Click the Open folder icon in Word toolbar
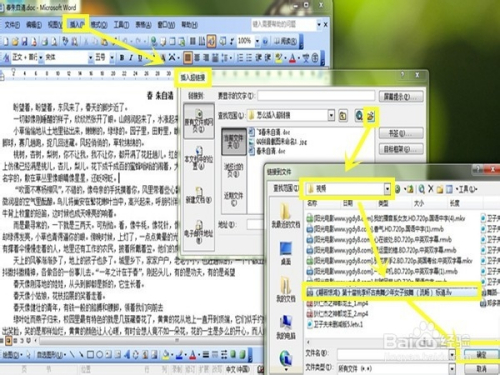Viewport: 500px width, 375px height. (x=15, y=42)
